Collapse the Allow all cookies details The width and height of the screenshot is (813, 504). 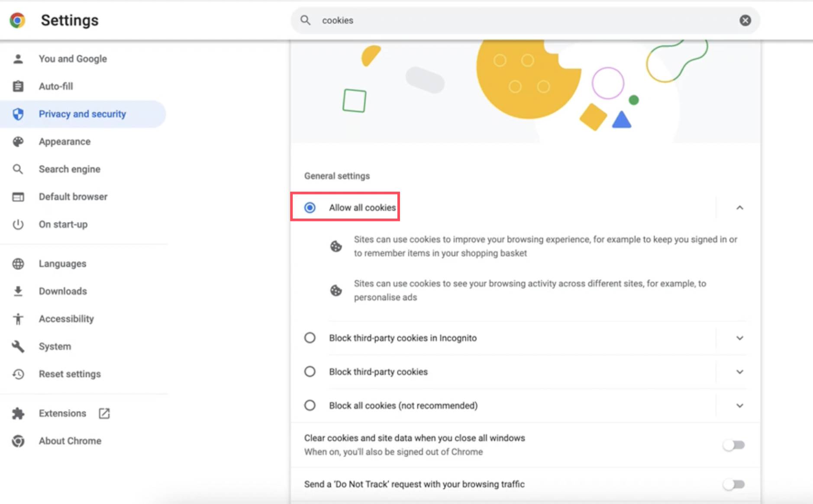(x=739, y=208)
